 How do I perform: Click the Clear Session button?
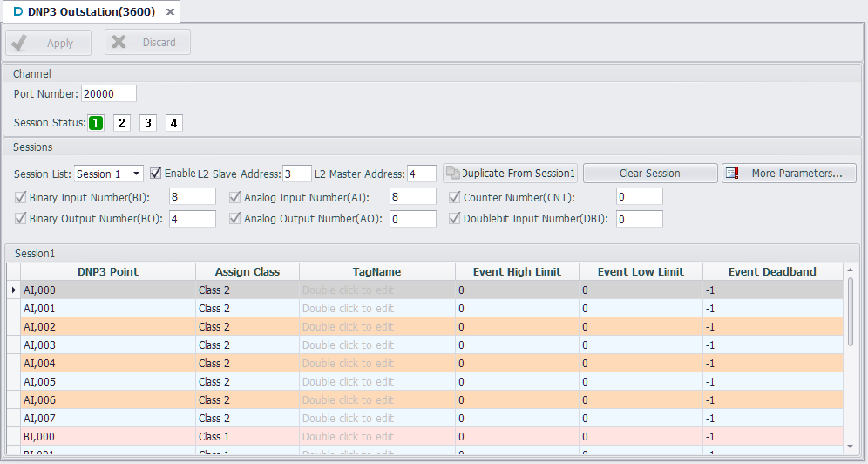tap(649, 174)
